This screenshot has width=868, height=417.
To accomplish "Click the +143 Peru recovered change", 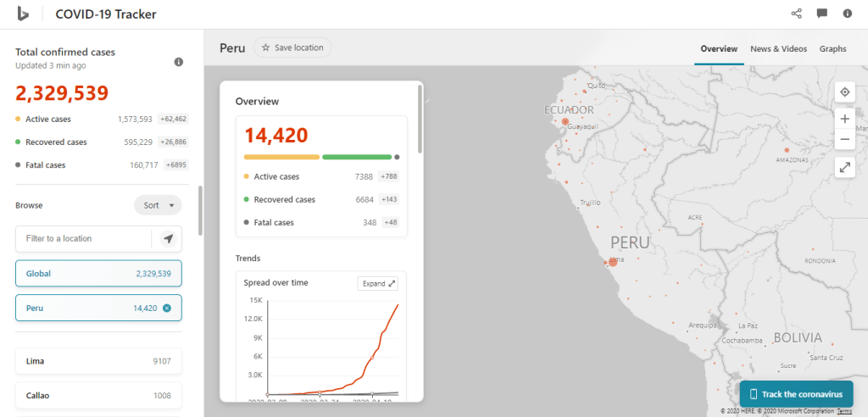I will 388,199.
